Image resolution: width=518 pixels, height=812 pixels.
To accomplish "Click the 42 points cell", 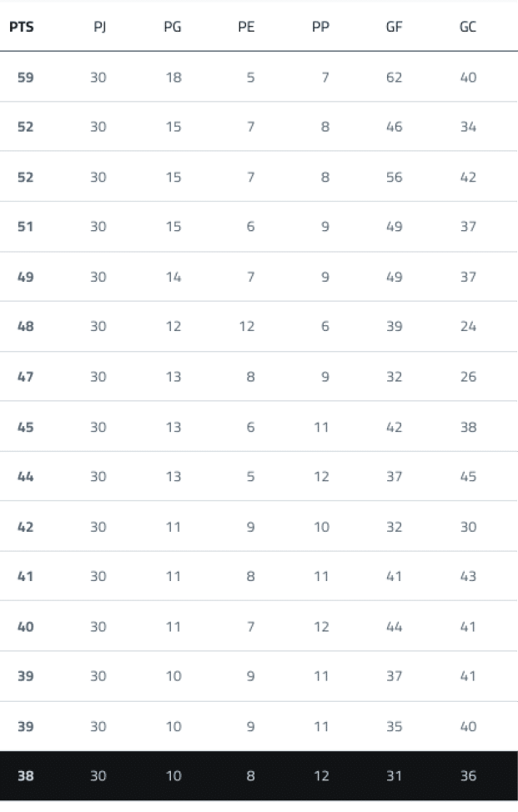I will (26, 527).
